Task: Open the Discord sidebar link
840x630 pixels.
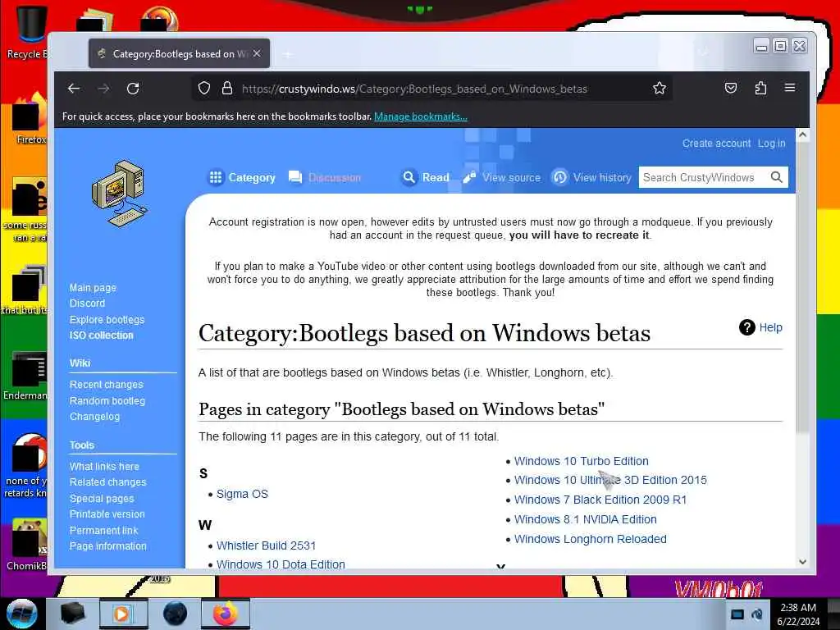Action: click(87, 304)
